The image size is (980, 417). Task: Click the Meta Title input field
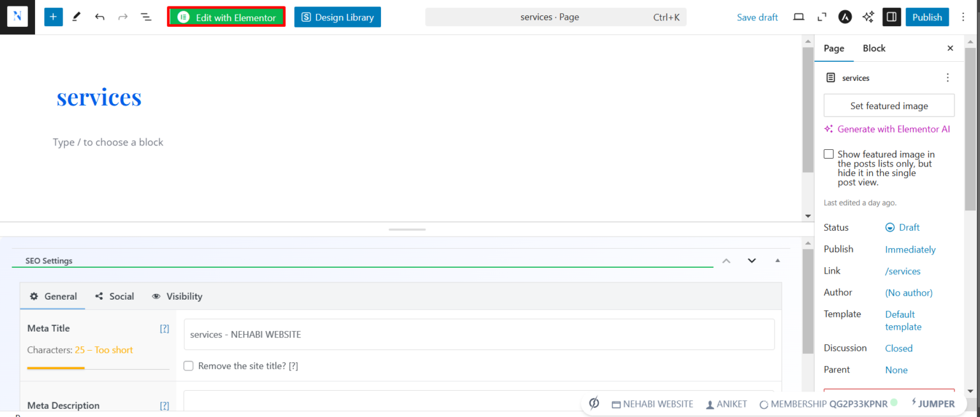[x=479, y=334]
